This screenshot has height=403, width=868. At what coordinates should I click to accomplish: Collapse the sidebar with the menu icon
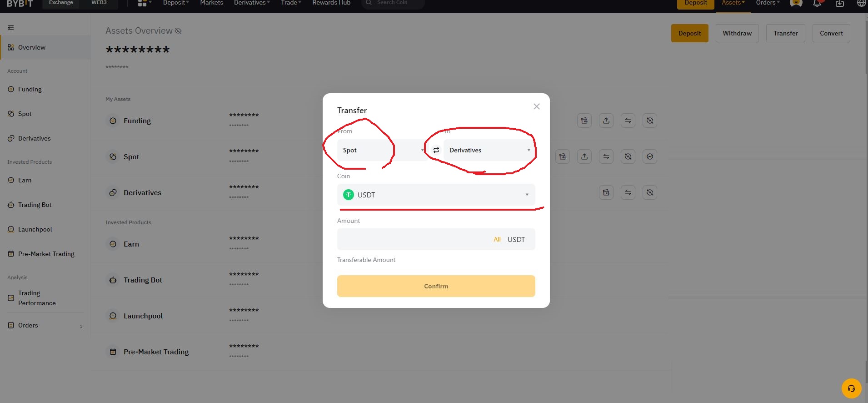(11, 28)
